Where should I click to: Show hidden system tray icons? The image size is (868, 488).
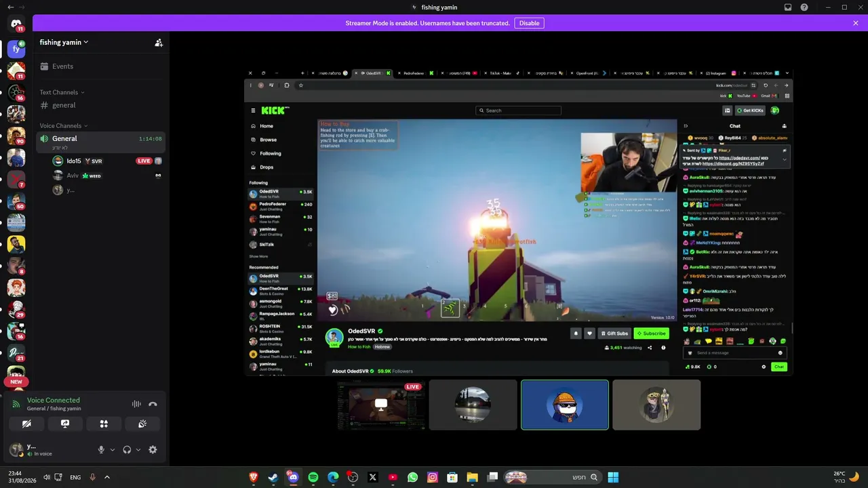[107, 477]
